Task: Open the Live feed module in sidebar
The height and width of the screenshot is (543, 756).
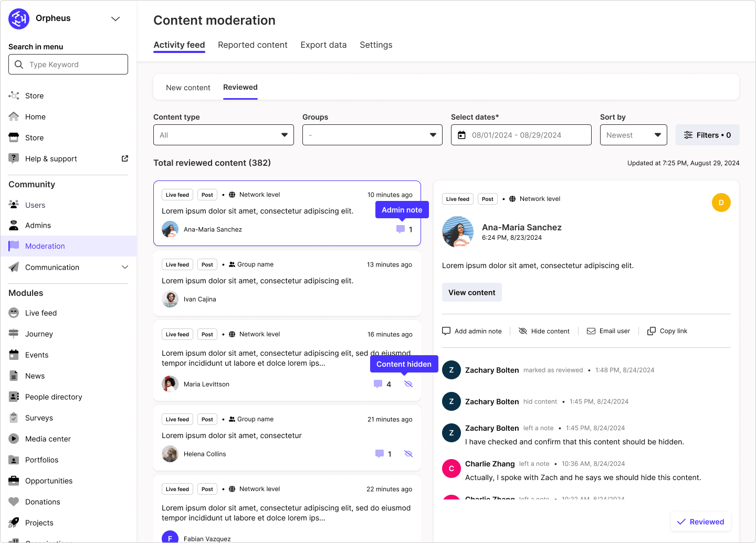Action: pos(40,313)
